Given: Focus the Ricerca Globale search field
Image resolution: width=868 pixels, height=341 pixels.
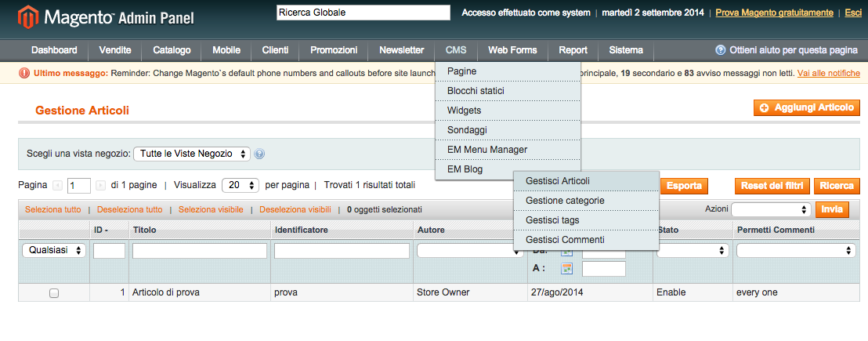Looking at the screenshot, I should (363, 13).
